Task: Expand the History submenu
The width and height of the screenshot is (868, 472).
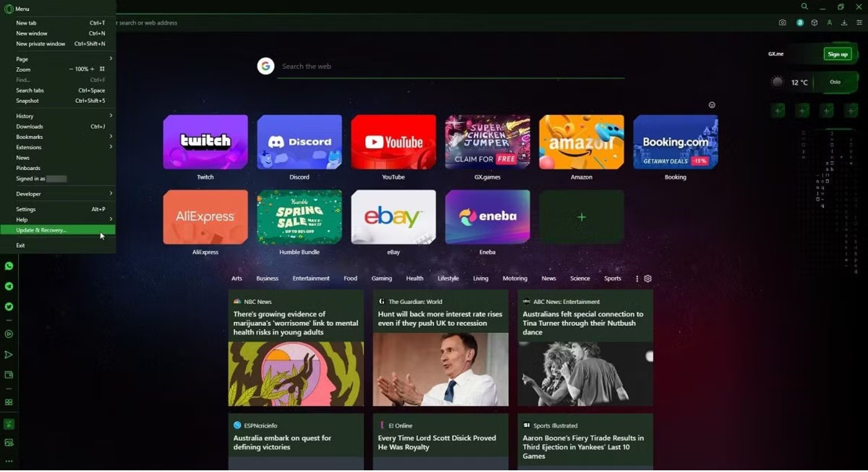Action: coord(58,116)
